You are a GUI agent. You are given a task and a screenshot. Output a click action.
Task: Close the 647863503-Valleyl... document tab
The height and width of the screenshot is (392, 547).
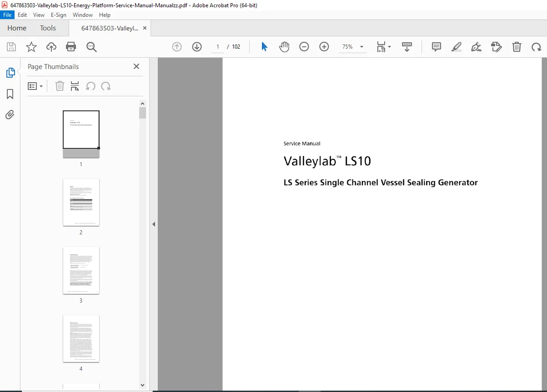[x=145, y=28]
